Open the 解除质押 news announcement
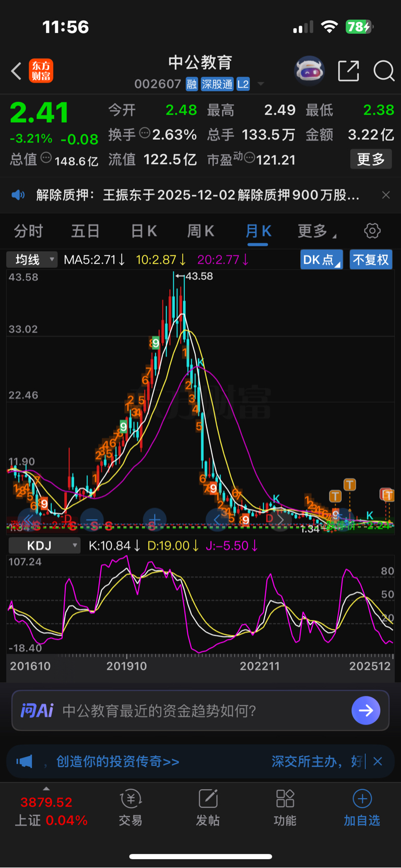The height and width of the screenshot is (868, 401). point(197,195)
